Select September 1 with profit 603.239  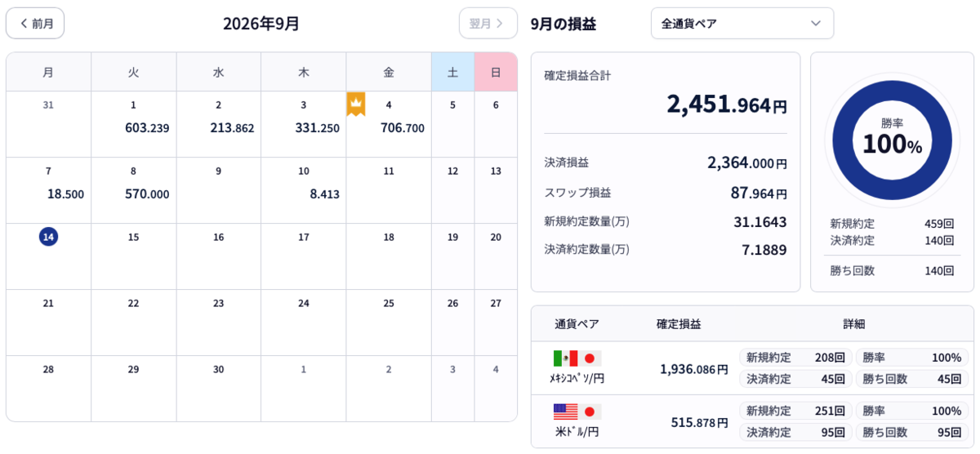[x=133, y=124]
